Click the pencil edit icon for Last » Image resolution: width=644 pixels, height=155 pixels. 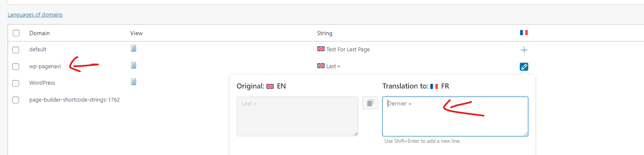click(x=524, y=66)
